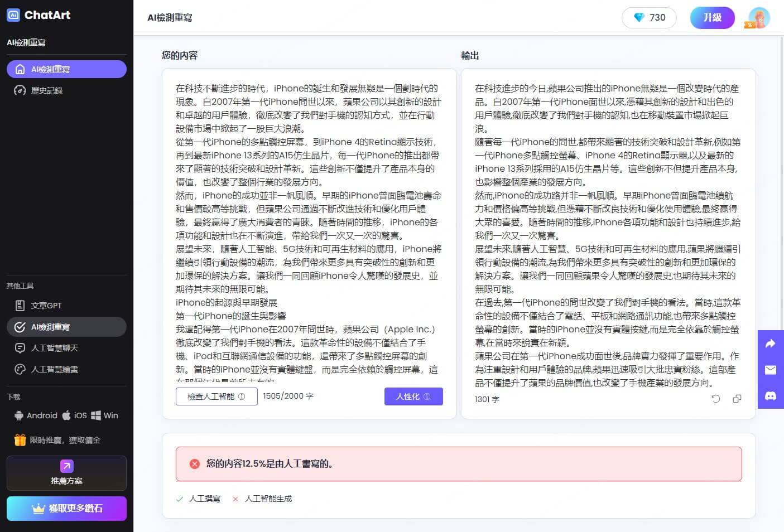784x532 pixels.
Task: Click the chat bubble icon for 人工智慧聊天
Action: (x=20, y=348)
